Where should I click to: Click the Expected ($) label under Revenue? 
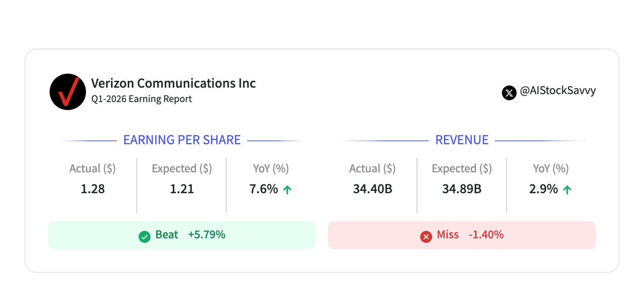[462, 169]
